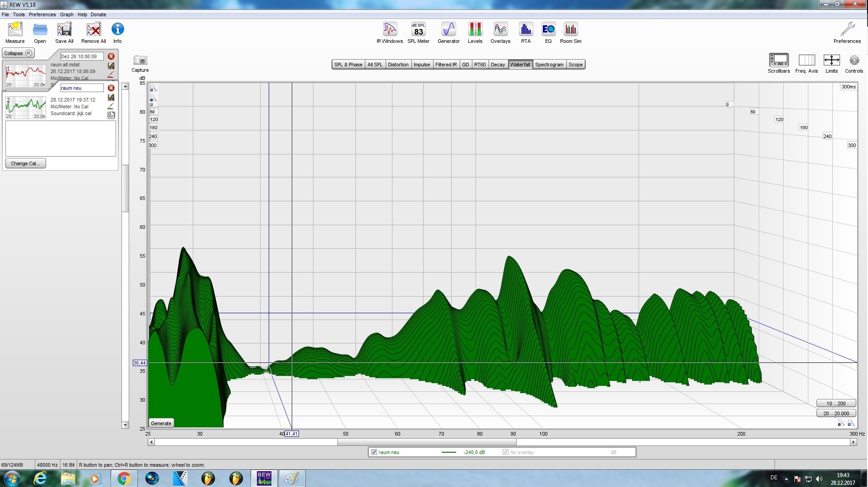The height and width of the screenshot is (487, 868).
Task: Capture the graph with the camera icon
Action: coord(140,60)
